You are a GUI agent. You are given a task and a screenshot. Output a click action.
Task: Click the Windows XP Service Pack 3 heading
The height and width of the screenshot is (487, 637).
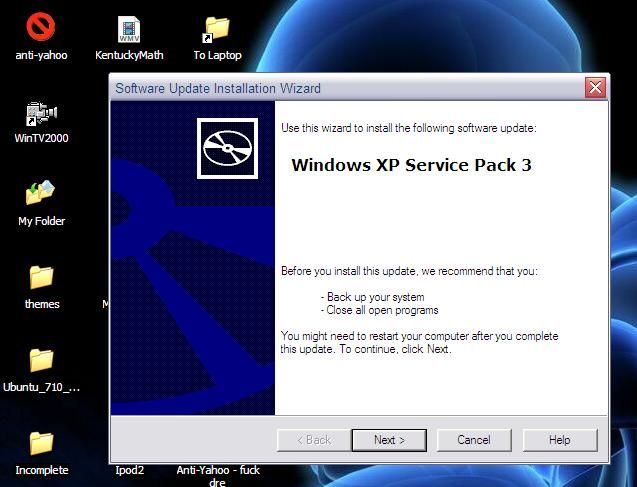pyautogui.click(x=411, y=165)
